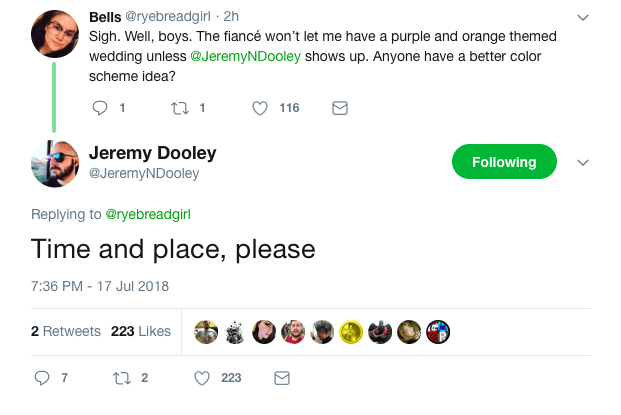Toggle the green Following button
The height and width of the screenshot is (415, 621).
(x=504, y=162)
